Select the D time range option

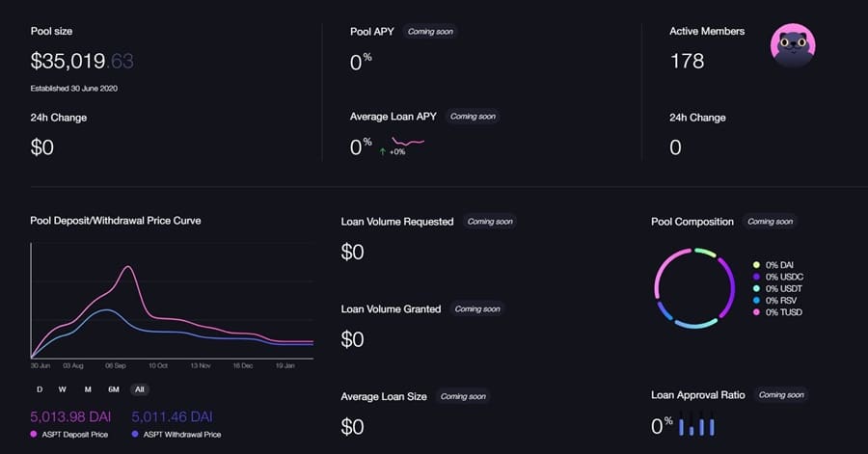click(x=40, y=389)
